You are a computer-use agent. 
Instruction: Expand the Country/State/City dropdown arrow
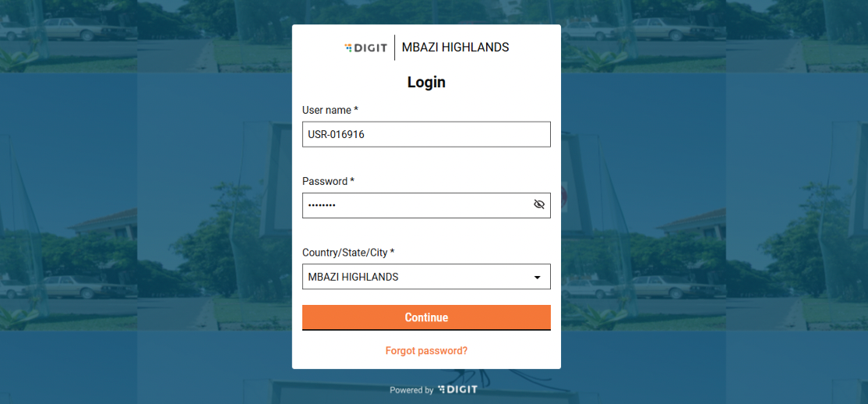click(x=537, y=278)
